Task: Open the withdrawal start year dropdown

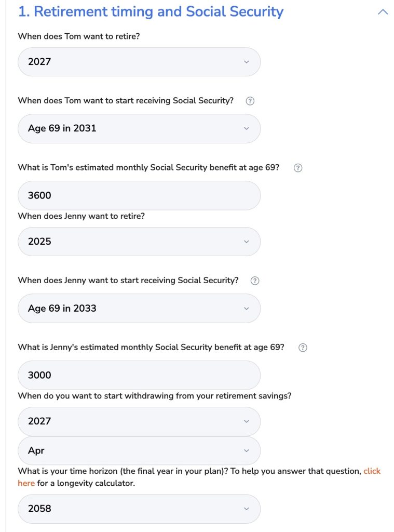Action: (x=139, y=421)
